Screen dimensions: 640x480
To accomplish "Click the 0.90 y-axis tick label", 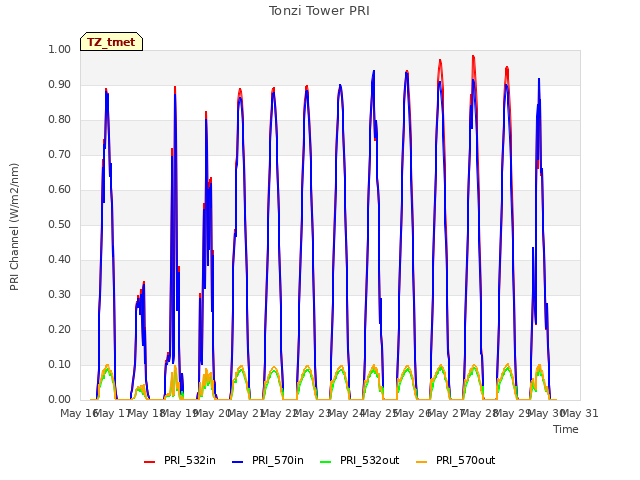I will (x=60, y=84).
